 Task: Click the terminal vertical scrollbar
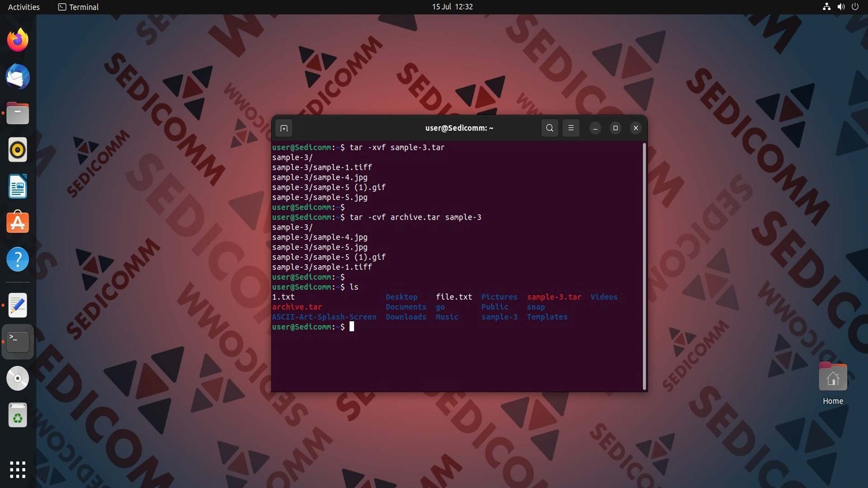click(x=644, y=267)
